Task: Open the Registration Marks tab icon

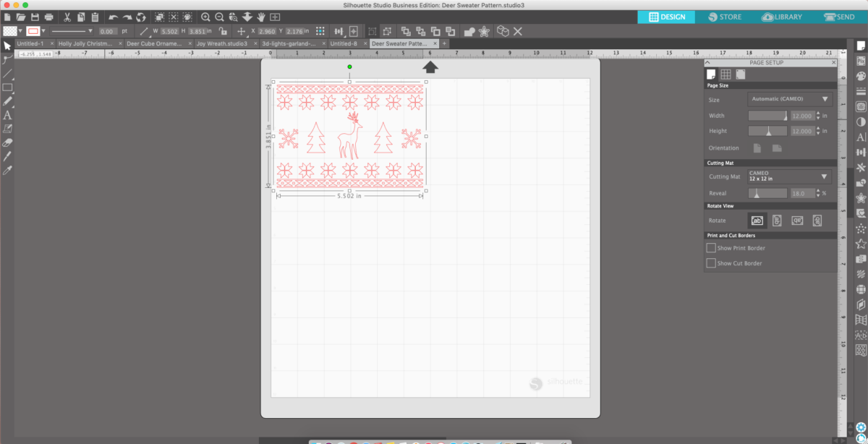Action: (740, 74)
